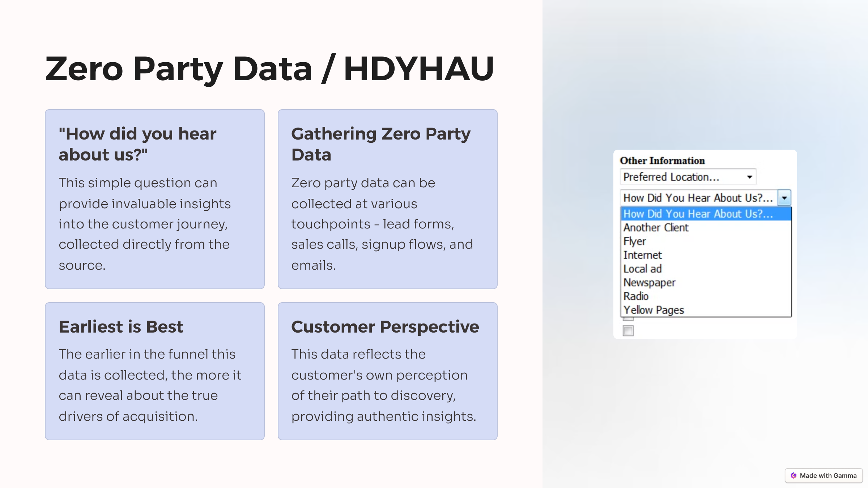Image resolution: width=868 pixels, height=488 pixels.
Task: Click paragraph starting "Zero party data can be"
Action: tap(382, 224)
